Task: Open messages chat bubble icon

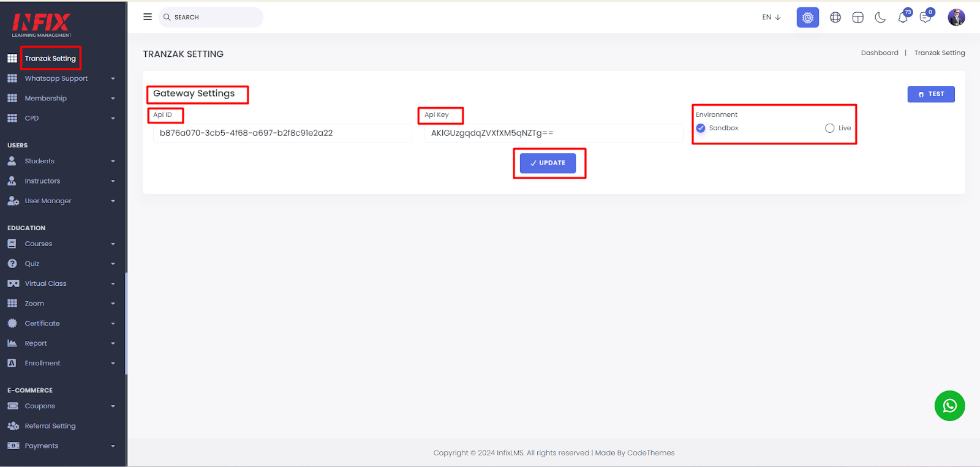Action: point(926,17)
